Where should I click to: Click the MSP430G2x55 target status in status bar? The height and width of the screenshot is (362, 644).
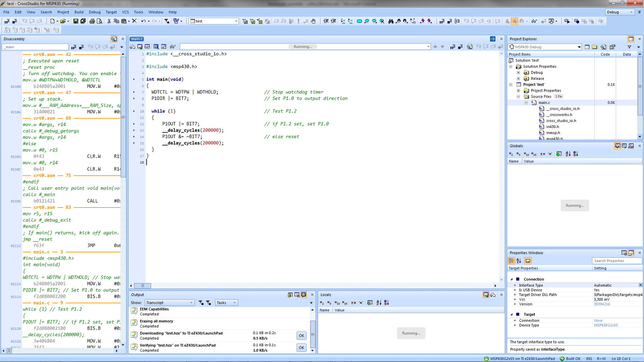click(519, 358)
